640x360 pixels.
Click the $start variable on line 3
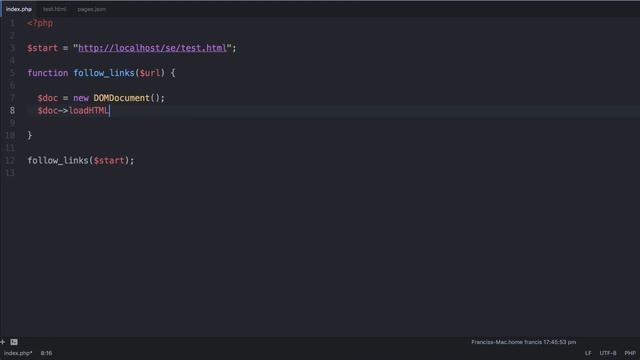42,48
